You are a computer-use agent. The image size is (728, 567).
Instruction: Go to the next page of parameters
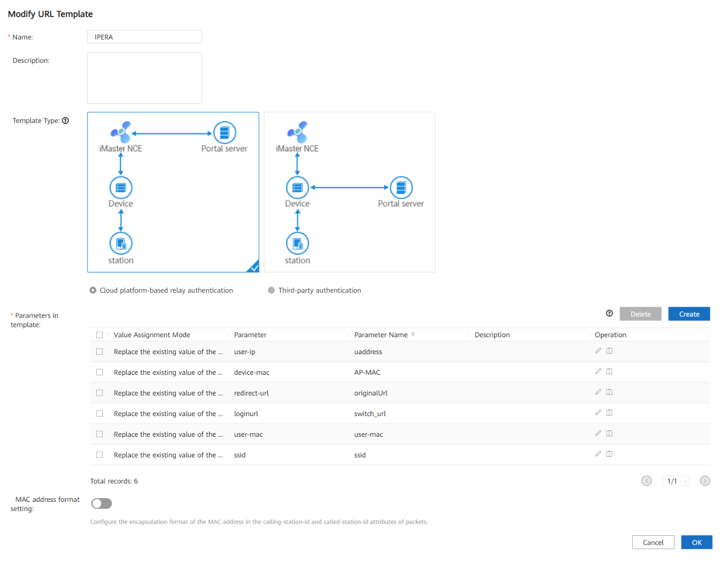[705, 481]
